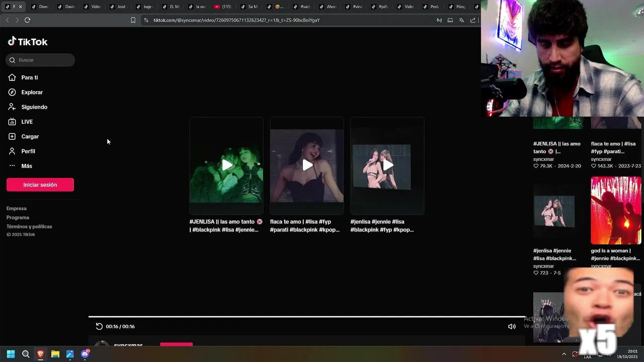Image resolution: width=644 pixels, height=362 pixels.
Task: Open the Empresa footer link
Action: point(17,209)
